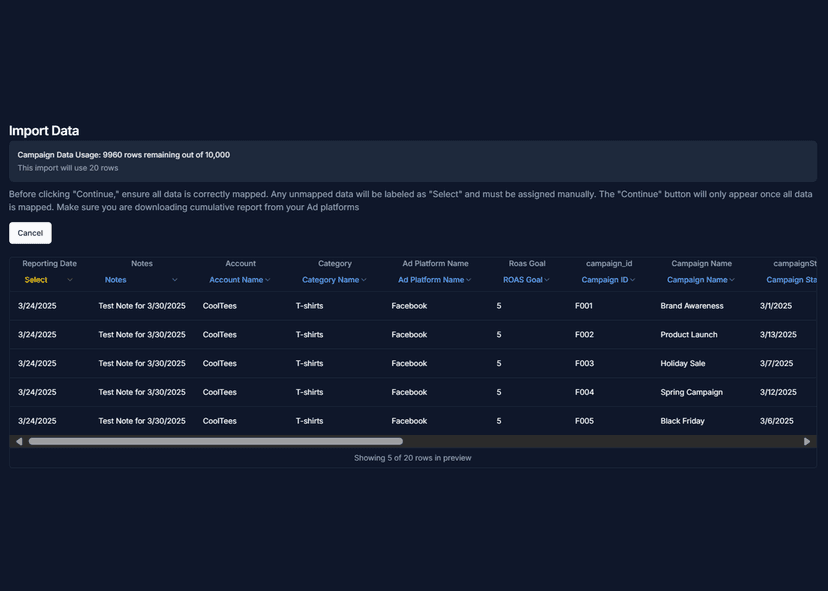Open the Category Name mapping dropdown
The width and height of the screenshot is (828, 591).
(334, 280)
